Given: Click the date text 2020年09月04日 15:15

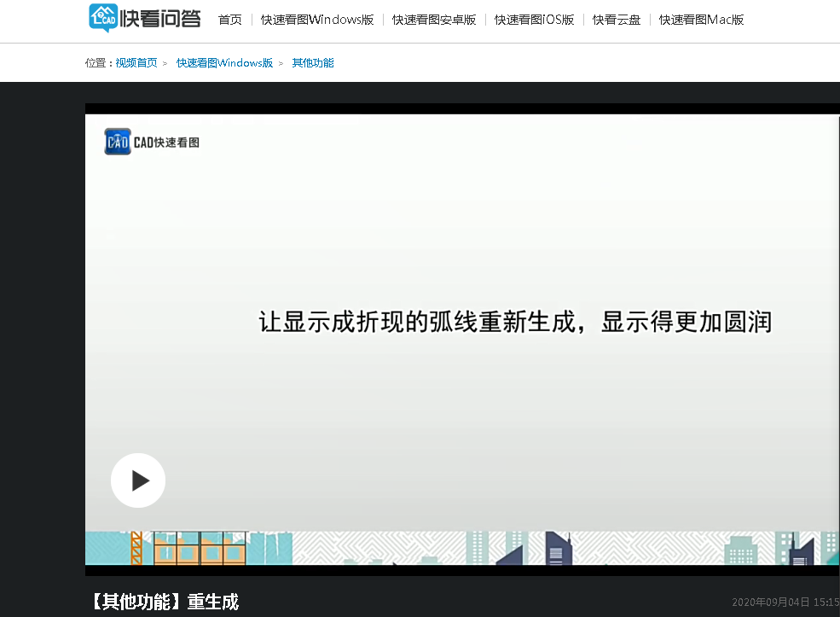Looking at the screenshot, I should click(785, 602).
